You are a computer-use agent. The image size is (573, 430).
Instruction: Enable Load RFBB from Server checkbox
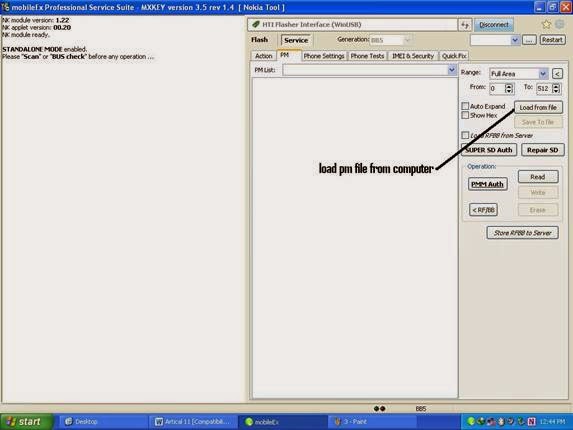click(465, 135)
